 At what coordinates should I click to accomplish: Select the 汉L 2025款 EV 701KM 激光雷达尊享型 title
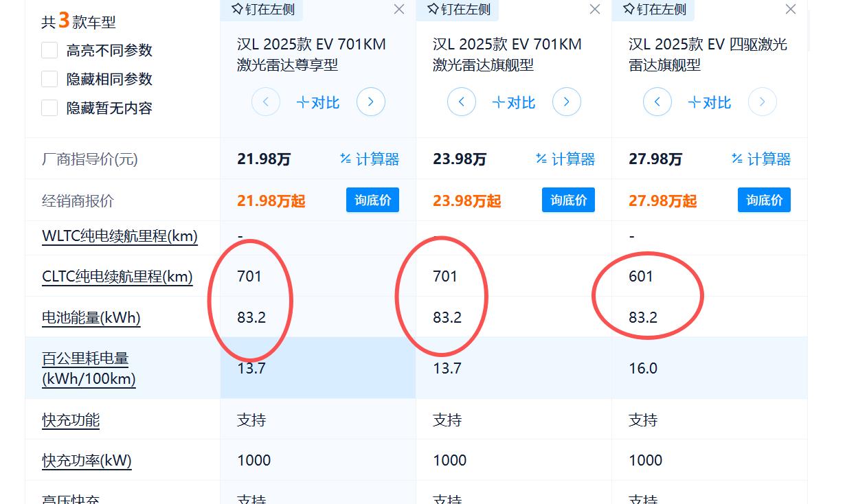[x=311, y=54]
